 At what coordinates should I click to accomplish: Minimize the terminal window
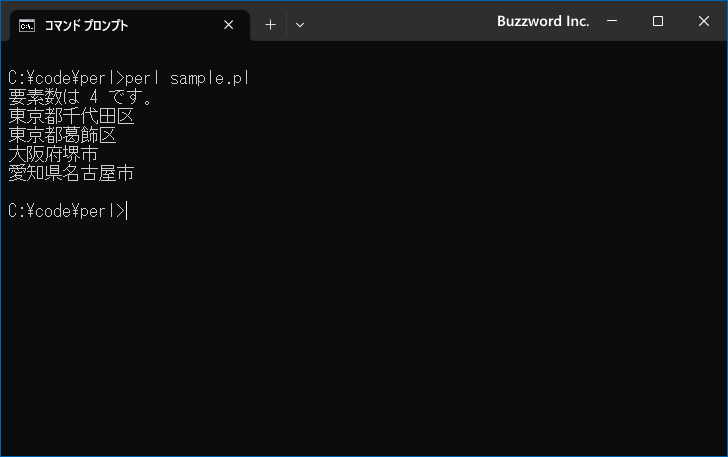pyautogui.click(x=612, y=21)
